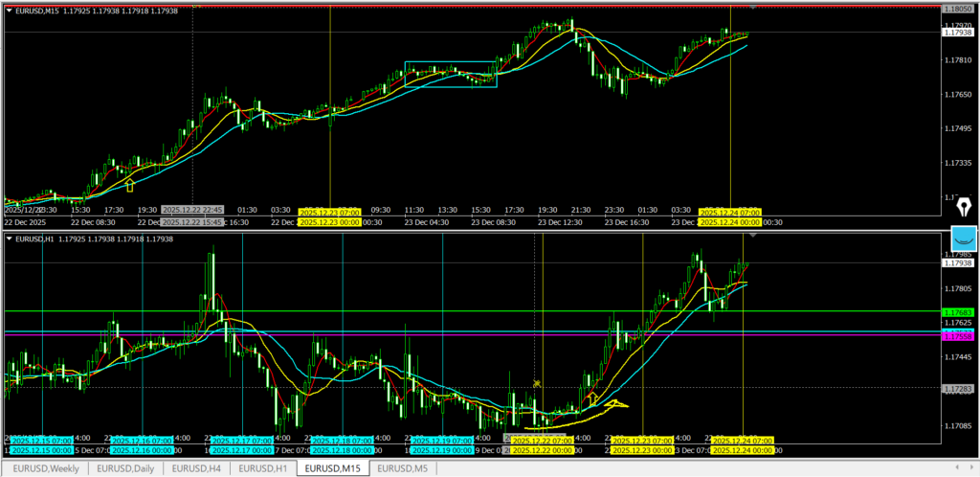This screenshot has width=980, height=477.
Task: Expand the EURUSD,M15 chart title dropdown arrow
Action: coord(10,11)
